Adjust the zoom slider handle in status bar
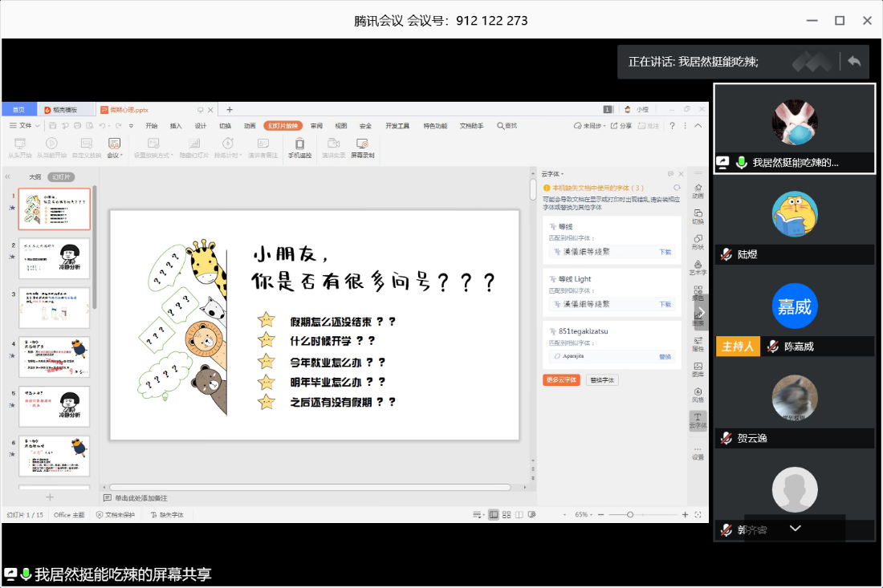 630,514
